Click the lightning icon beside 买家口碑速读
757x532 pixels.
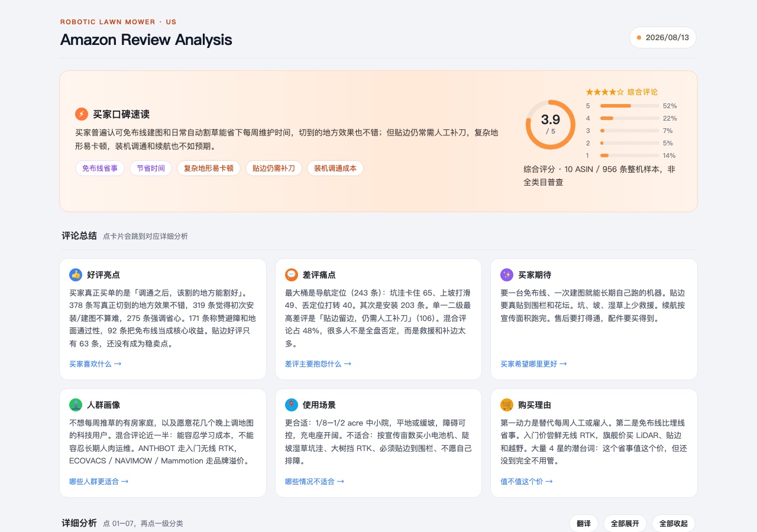click(x=82, y=114)
